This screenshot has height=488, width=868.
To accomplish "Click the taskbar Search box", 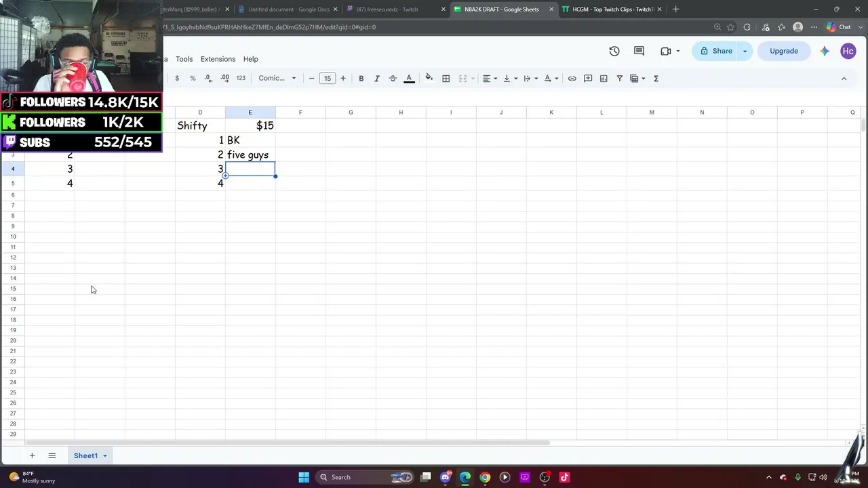I will (x=366, y=477).
